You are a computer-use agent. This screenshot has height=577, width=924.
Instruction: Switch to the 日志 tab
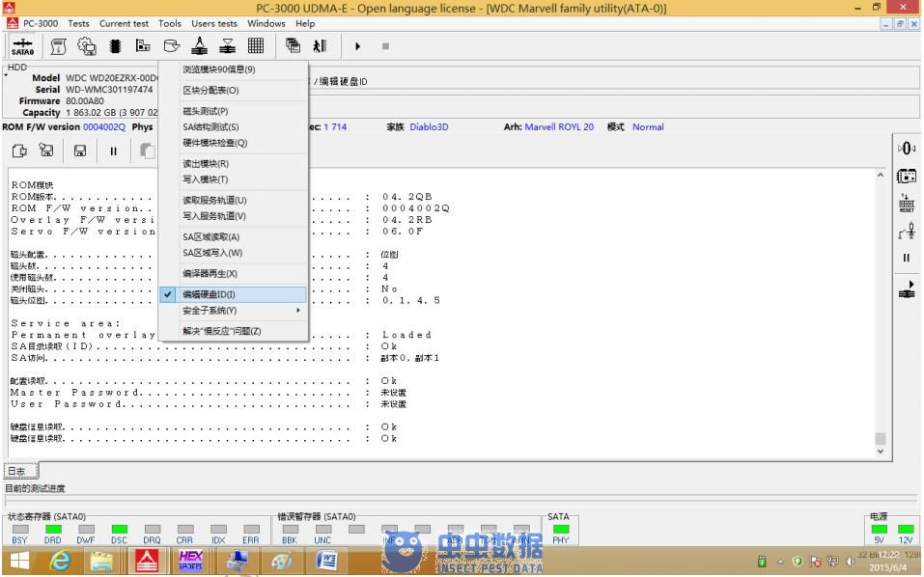(20, 471)
